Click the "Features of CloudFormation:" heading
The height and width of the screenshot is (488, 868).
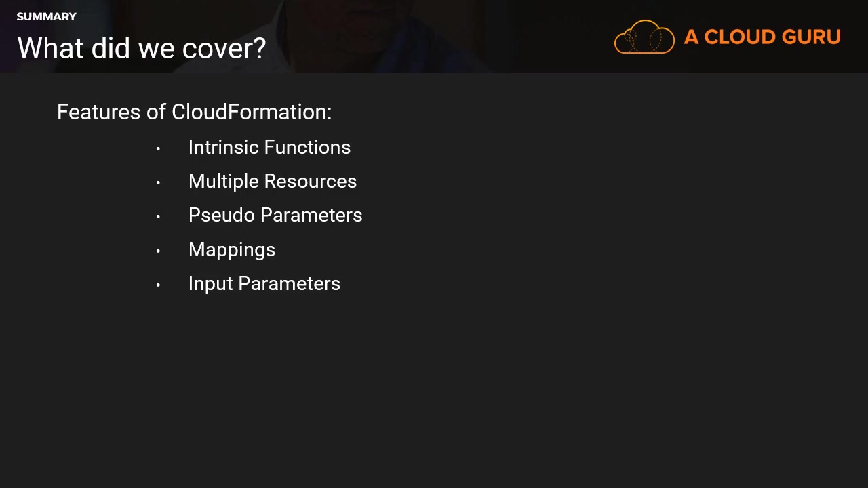point(194,112)
